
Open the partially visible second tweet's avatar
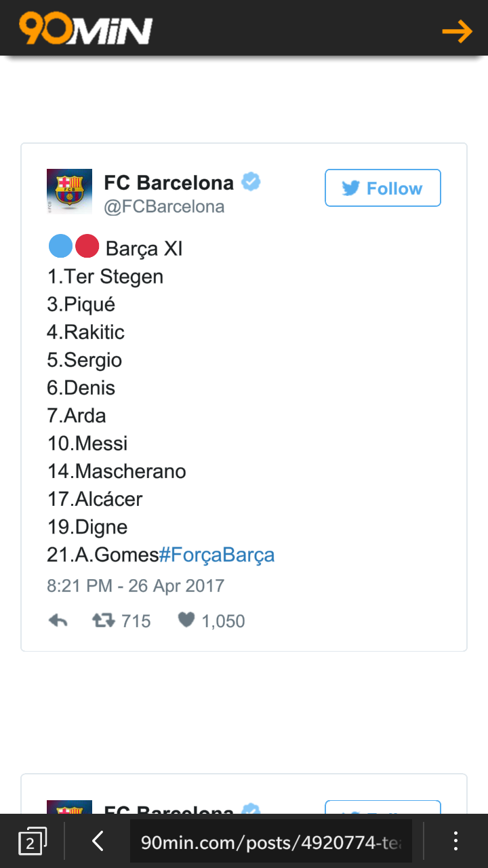69,808
